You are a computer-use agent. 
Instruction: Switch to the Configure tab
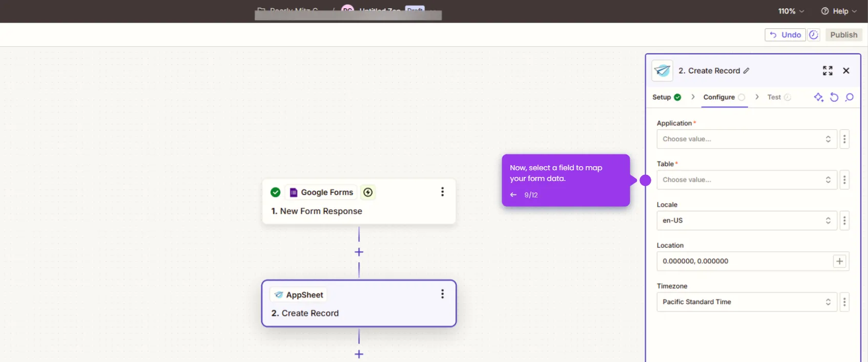(724, 97)
